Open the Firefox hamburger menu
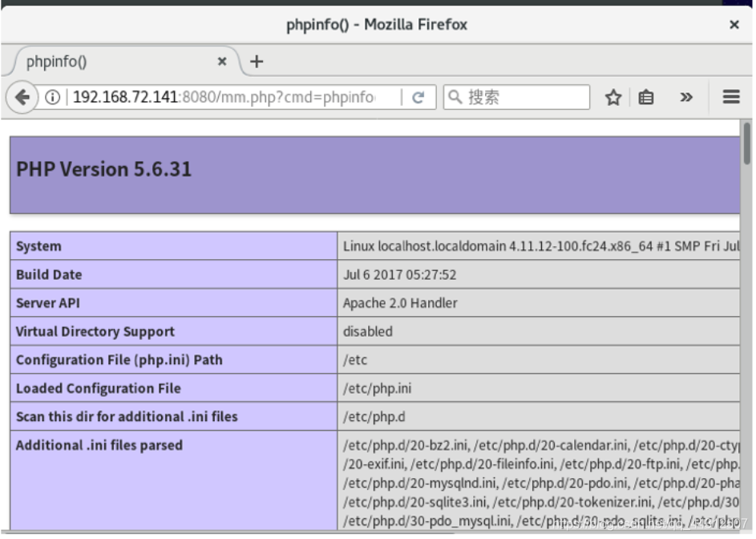This screenshot has width=756, height=539. coord(731,97)
